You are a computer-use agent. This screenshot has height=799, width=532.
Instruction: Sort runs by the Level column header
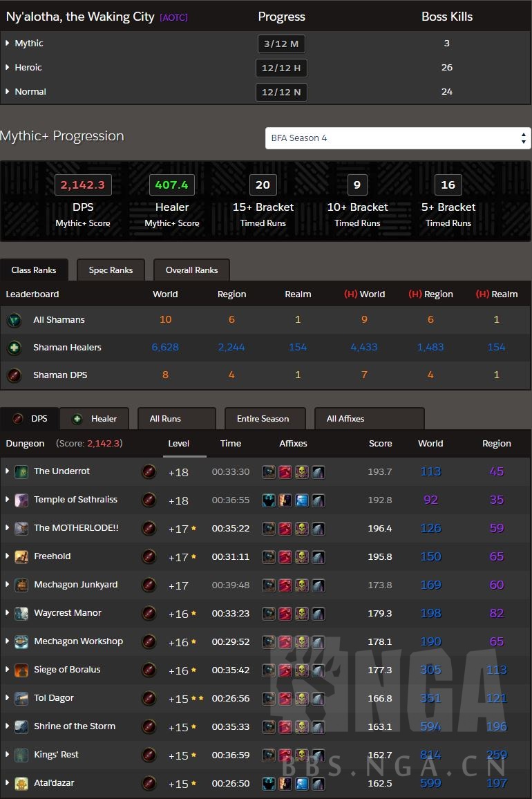tap(178, 444)
